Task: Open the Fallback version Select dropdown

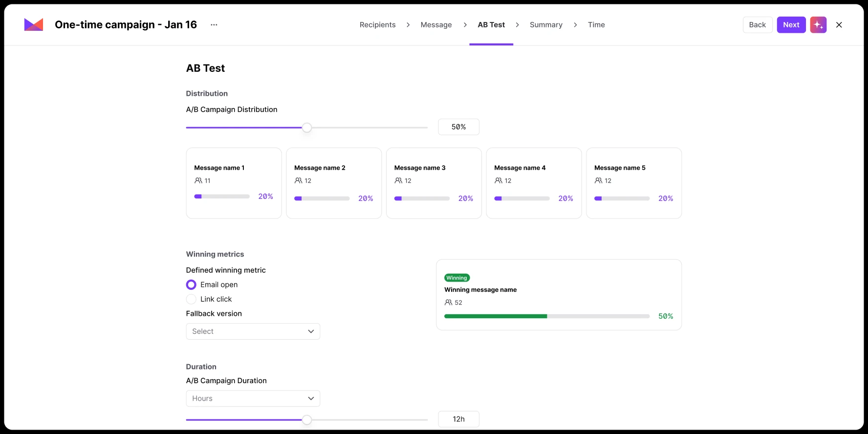Action: pos(253,331)
